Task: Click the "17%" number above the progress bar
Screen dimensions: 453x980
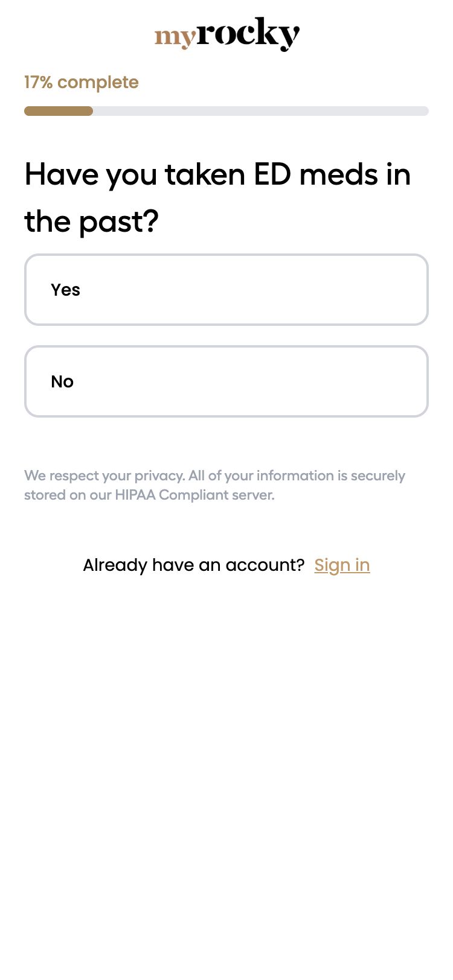Action: click(38, 82)
